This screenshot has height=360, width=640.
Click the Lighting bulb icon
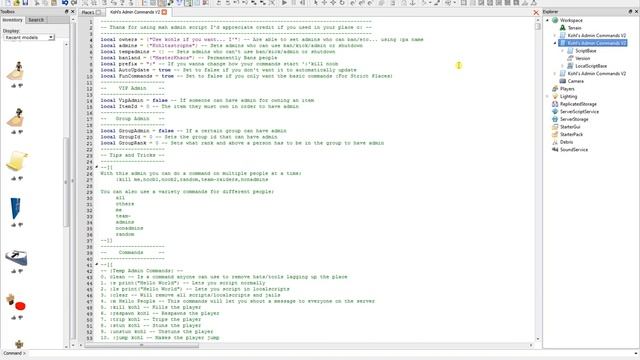click(x=555, y=96)
